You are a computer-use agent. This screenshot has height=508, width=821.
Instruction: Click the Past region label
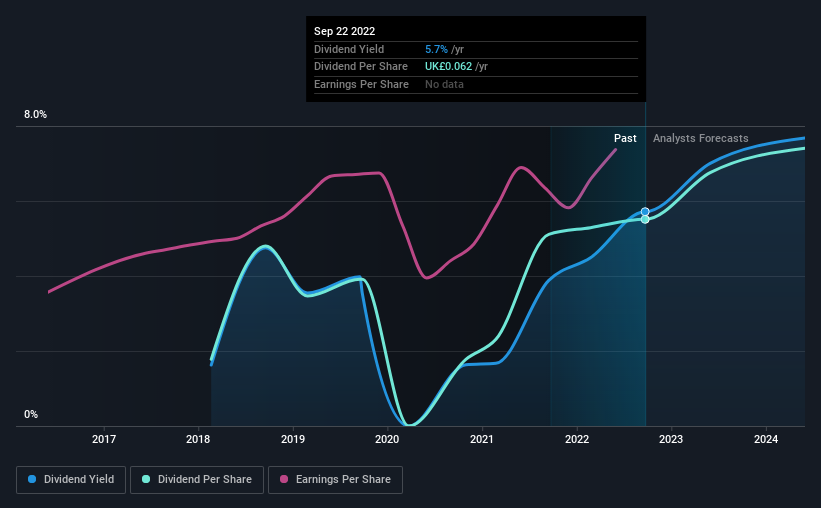[x=625, y=138]
